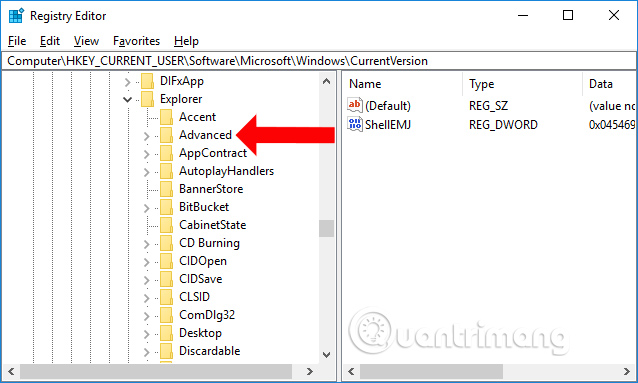Expand the Desktop key

click(x=146, y=334)
